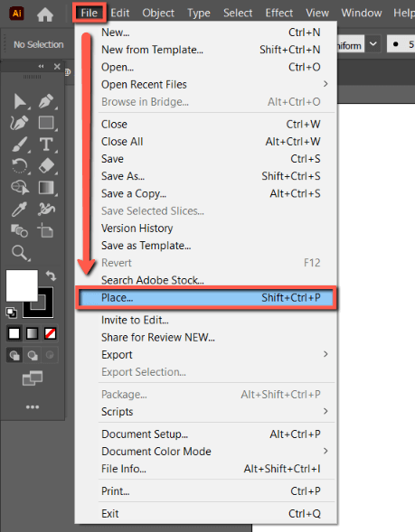Select the Paintbrush tool

click(20, 145)
